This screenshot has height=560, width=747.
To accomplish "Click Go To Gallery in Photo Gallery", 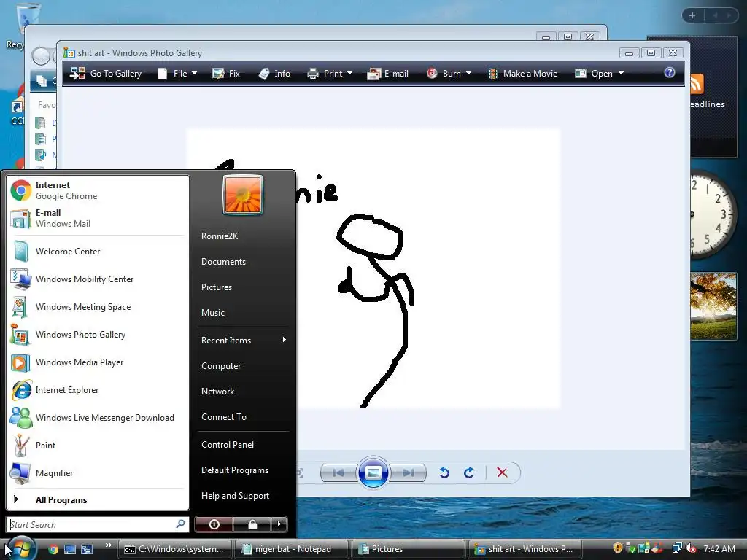I will click(106, 74).
